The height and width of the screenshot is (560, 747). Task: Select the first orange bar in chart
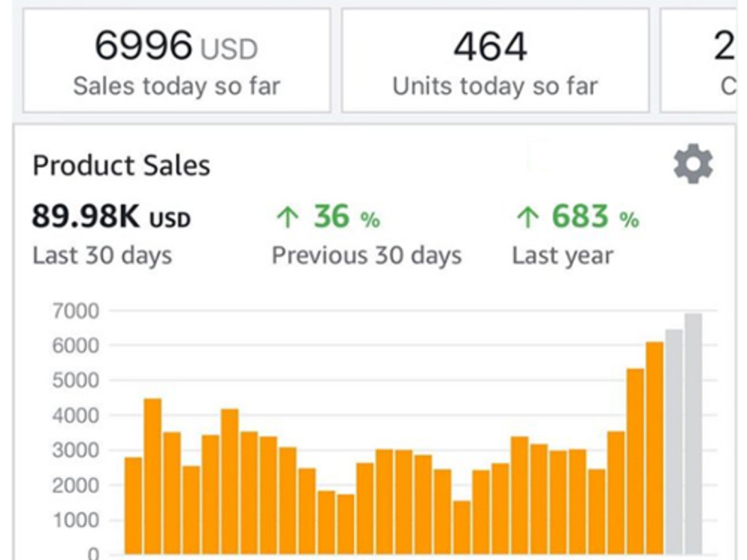(x=134, y=505)
